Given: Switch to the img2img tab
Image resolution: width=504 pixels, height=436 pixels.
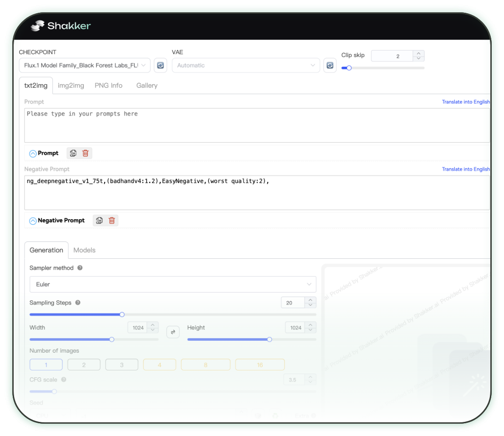Looking at the screenshot, I should tap(71, 85).
